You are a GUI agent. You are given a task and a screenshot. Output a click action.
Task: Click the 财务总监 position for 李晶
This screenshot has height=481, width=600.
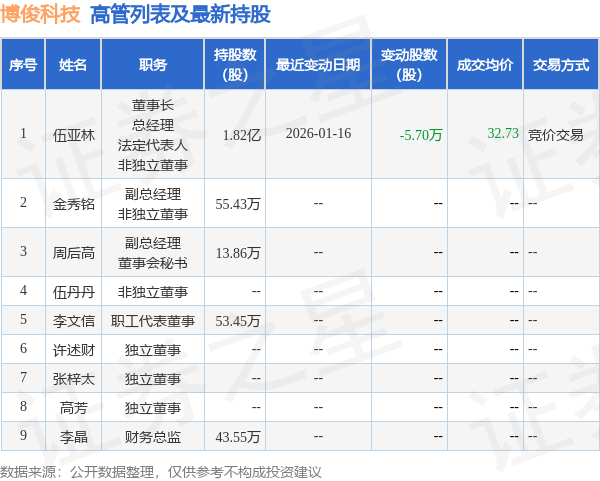pyautogui.click(x=153, y=437)
